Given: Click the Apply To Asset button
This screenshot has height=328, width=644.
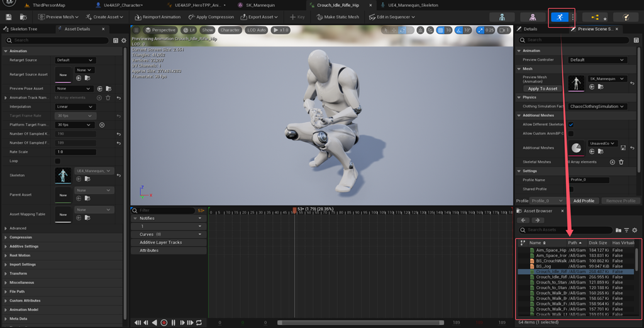Looking at the screenshot, I should tap(543, 89).
